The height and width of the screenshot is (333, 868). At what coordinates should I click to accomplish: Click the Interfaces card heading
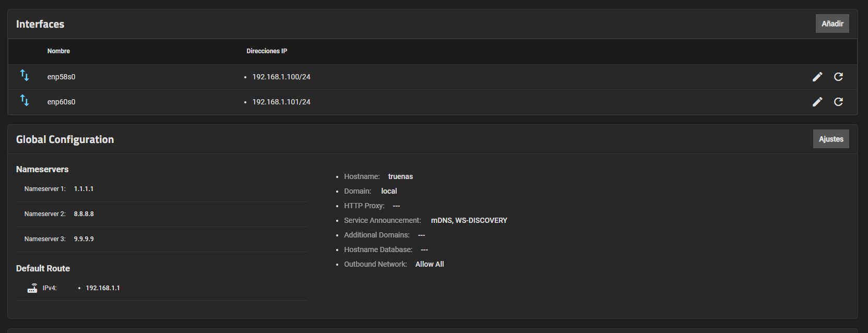pyautogui.click(x=40, y=24)
